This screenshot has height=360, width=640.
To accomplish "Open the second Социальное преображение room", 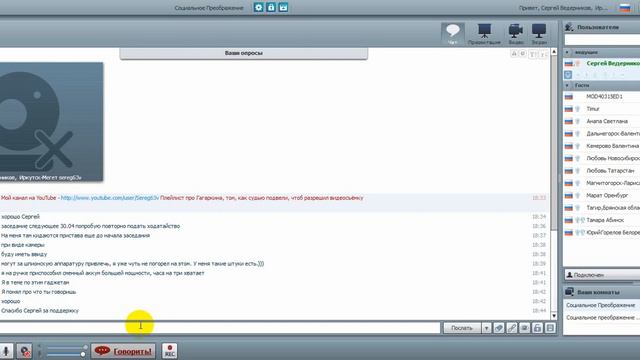I will tap(602, 318).
